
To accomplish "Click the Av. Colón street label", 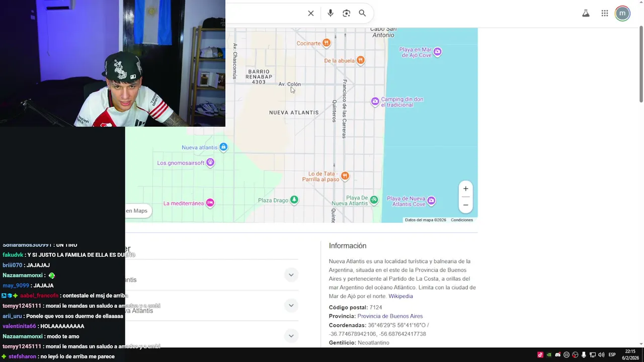I will point(290,84).
